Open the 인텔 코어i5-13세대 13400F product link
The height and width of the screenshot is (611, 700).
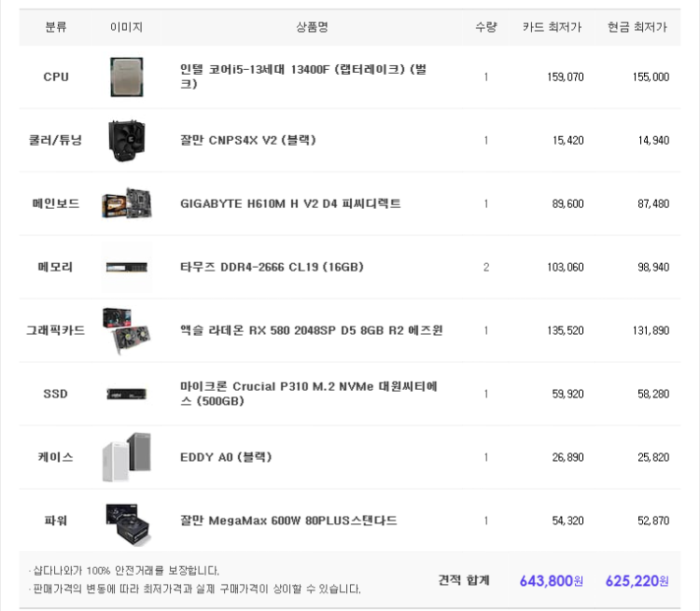pos(303,76)
